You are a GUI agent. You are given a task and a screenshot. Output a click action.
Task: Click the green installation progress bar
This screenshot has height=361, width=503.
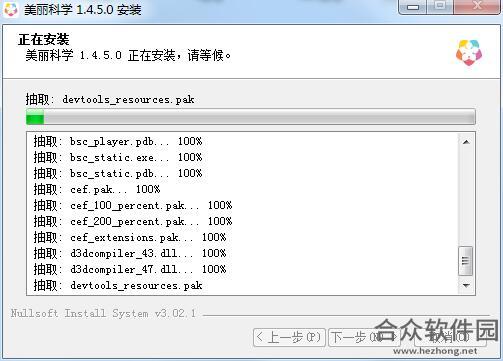coord(251,117)
